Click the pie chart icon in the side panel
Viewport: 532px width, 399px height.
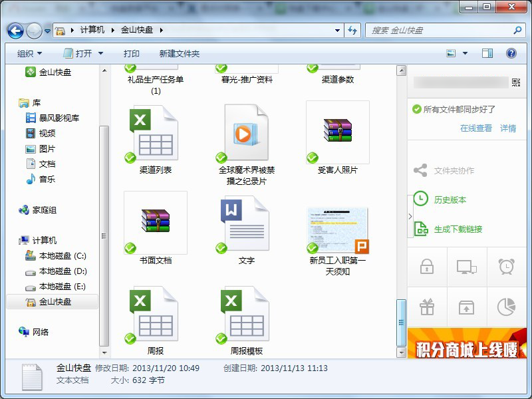[x=506, y=307]
